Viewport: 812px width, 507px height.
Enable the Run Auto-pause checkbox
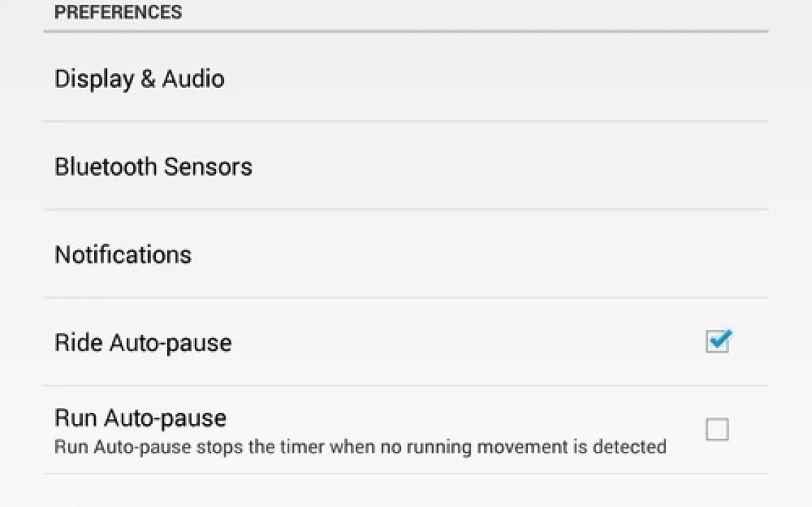point(717,430)
